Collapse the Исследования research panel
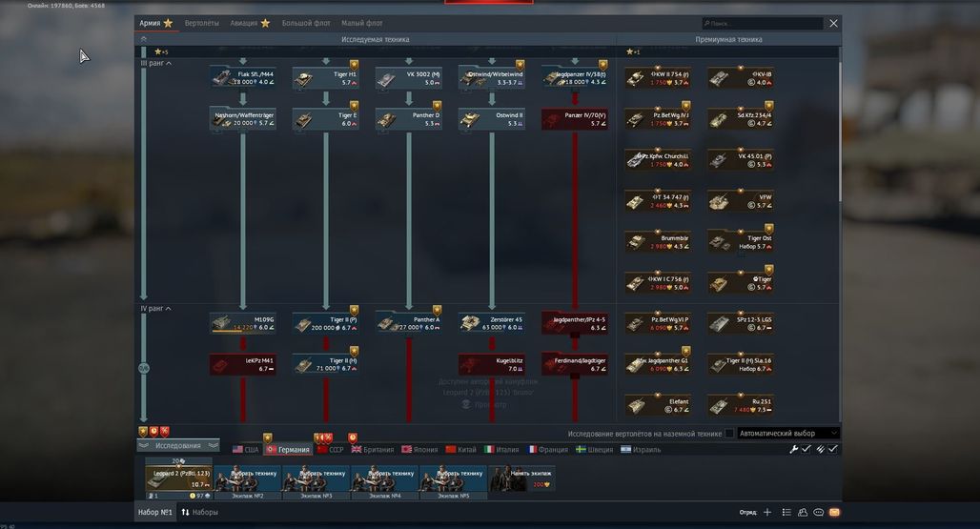This screenshot has height=529, width=980. pos(178,445)
